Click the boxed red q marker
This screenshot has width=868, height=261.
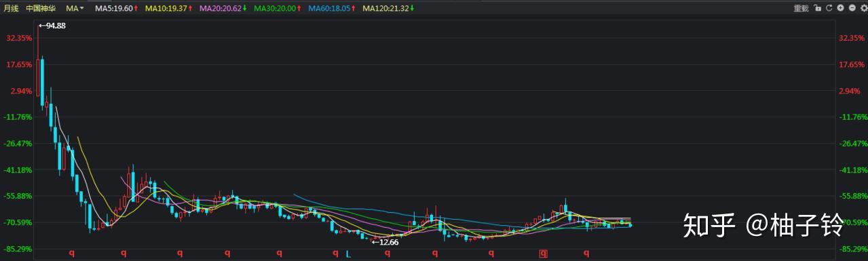(543, 254)
